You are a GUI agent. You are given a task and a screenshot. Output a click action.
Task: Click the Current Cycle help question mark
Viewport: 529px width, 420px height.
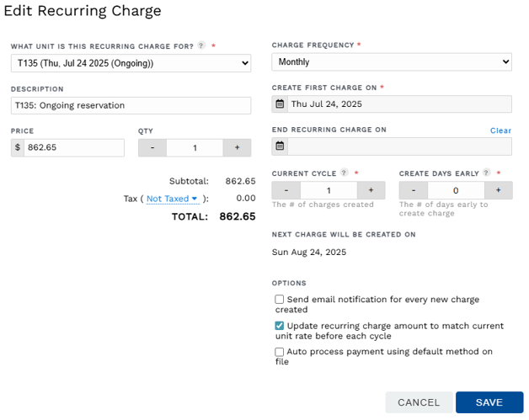click(344, 173)
